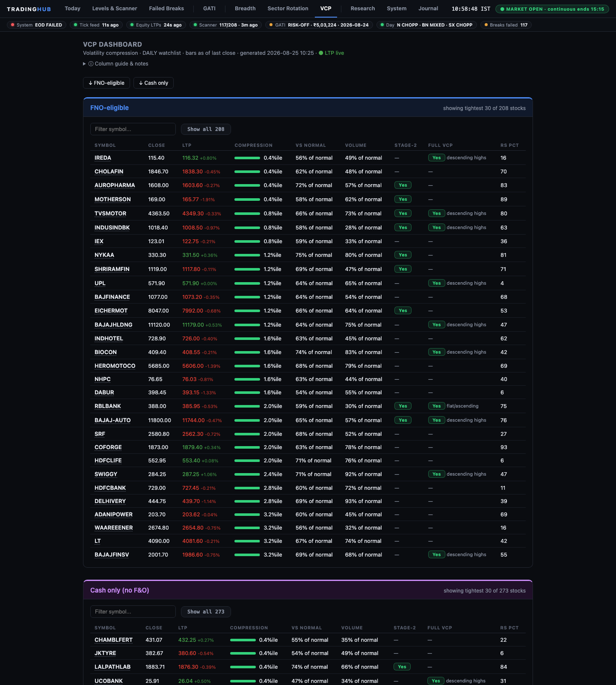The image size is (616, 685).
Task: Click the LTP live indicator
Action: tap(332, 53)
